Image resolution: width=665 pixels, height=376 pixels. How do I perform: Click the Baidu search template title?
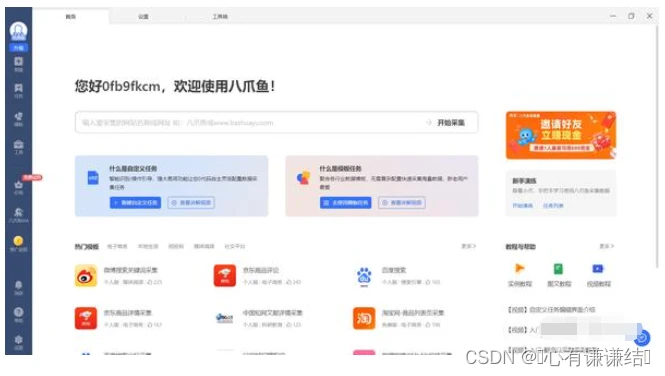(394, 270)
